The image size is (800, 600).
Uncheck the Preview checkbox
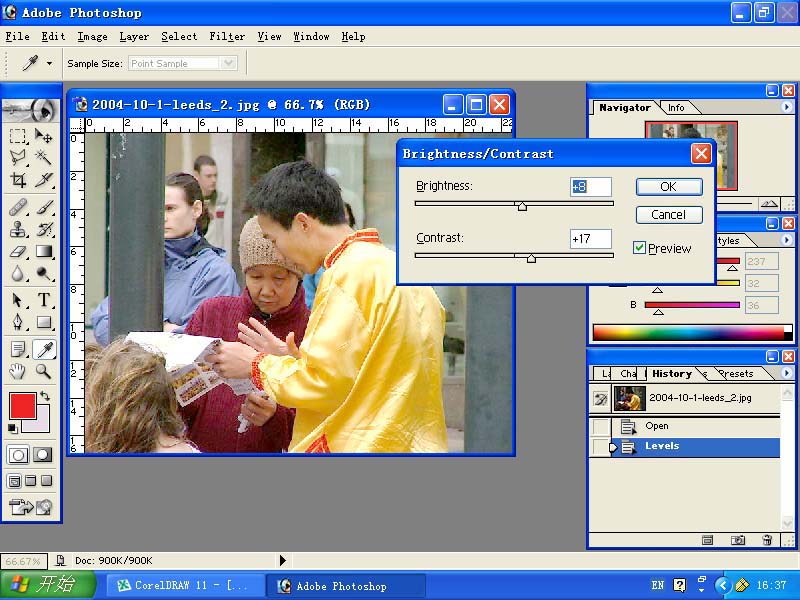click(x=640, y=248)
